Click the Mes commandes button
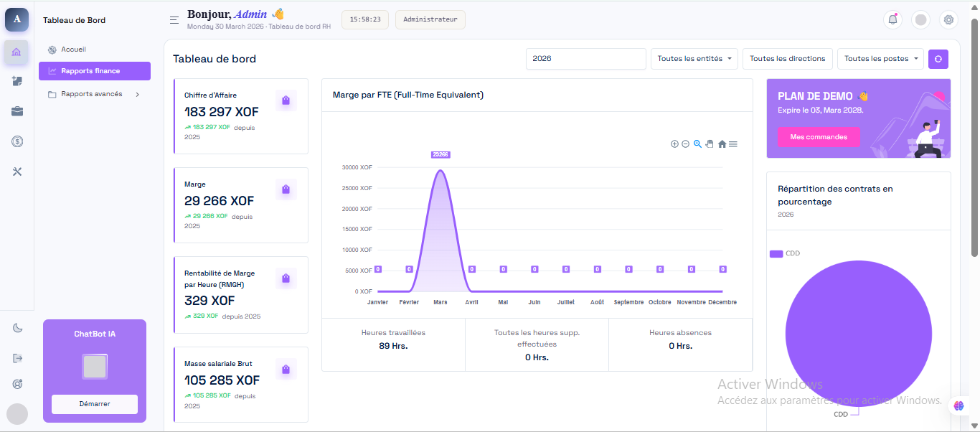Viewport: 980px width, 432px height. coord(819,137)
